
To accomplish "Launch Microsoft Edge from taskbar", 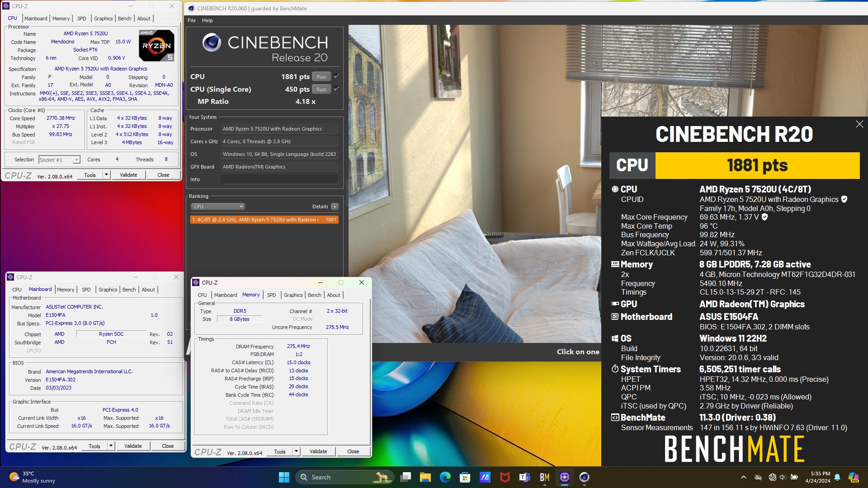I will click(x=445, y=477).
